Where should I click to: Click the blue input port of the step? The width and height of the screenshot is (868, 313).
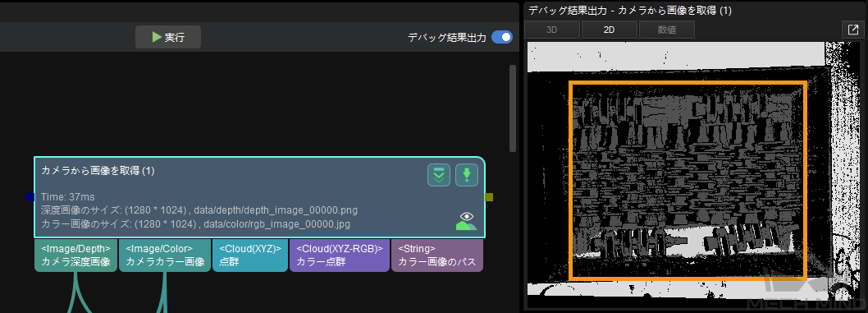click(30, 197)
